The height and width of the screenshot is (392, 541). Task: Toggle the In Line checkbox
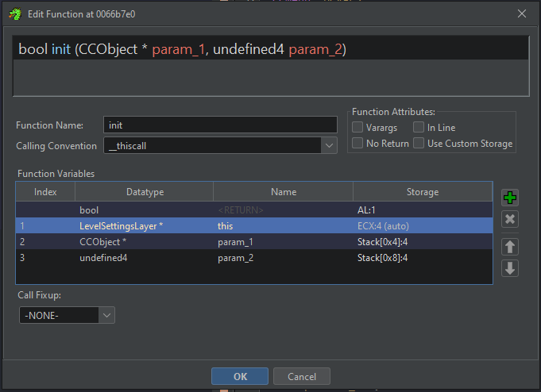pos(419,127)
